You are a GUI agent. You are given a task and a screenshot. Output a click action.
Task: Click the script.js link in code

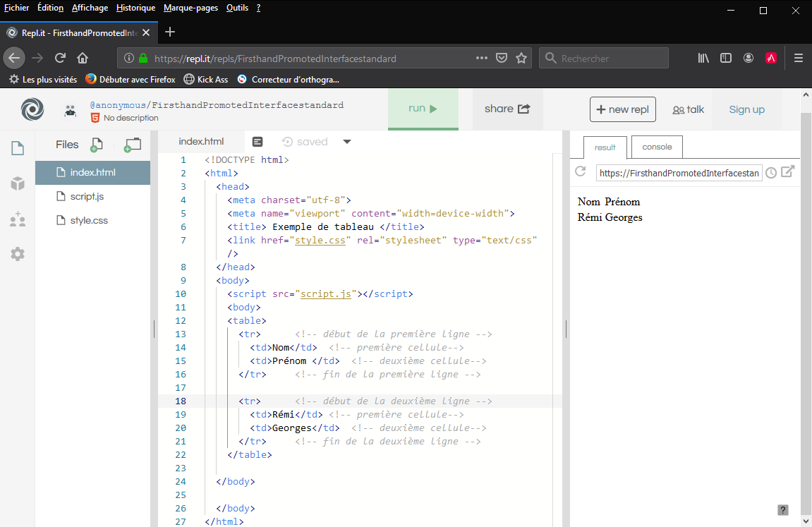coord(326,293)
